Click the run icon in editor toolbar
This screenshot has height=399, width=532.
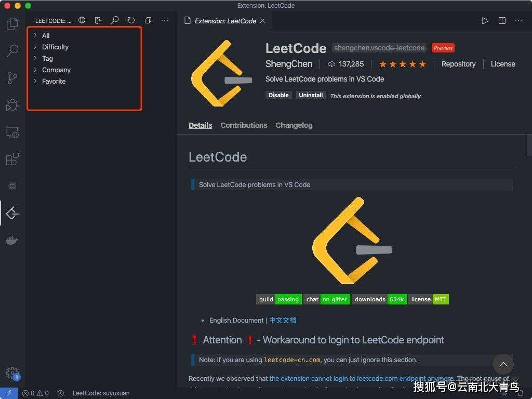[x=485, y=21]
